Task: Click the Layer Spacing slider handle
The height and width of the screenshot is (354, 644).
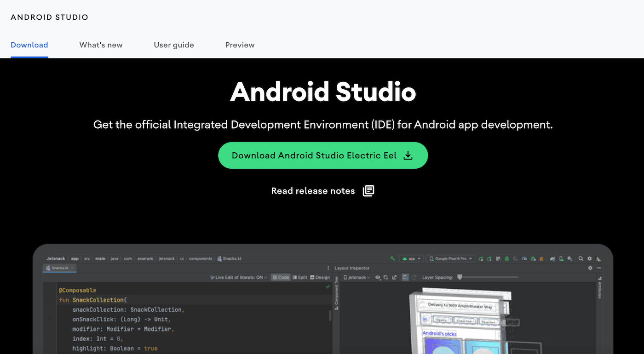Action: 460,277
